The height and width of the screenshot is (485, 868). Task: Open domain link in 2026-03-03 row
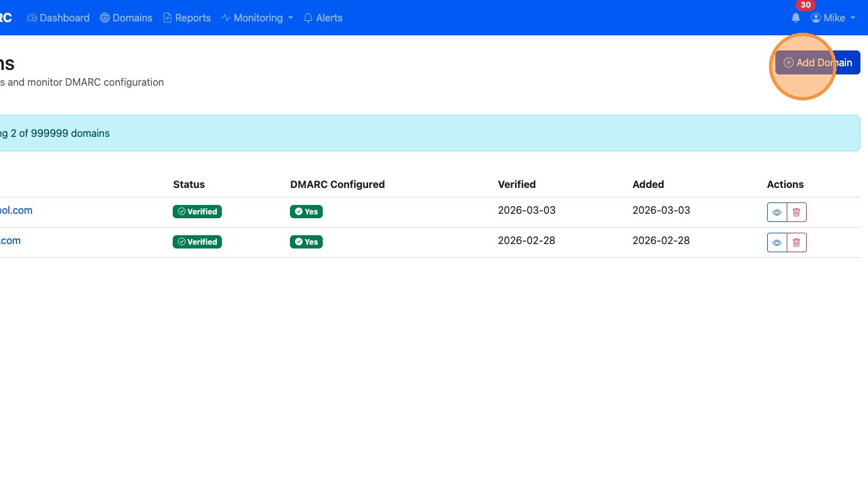tap(16, 210)
